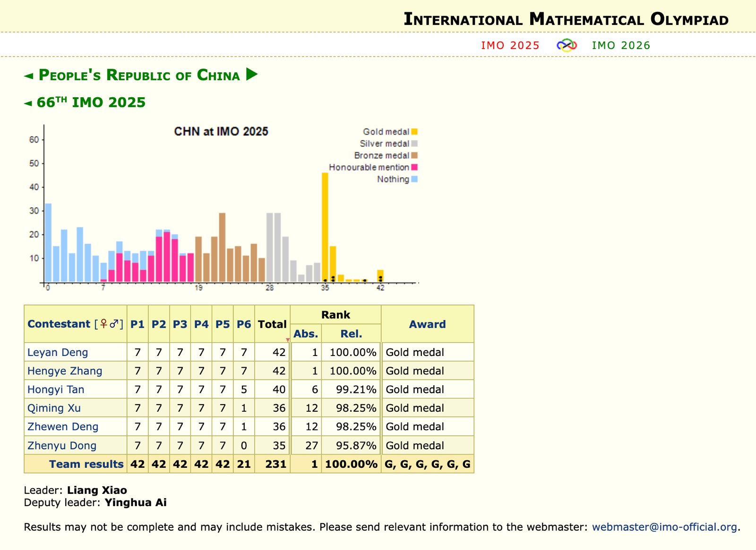The width and height of the screenshot is (756, 550).
Task: Click the gender symbols in Contestant header
Action: (109, 324)
